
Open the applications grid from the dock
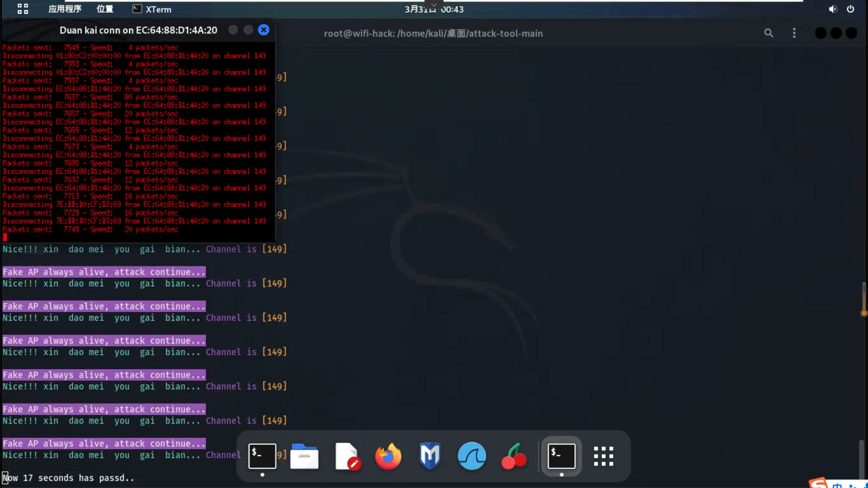(x=603, y=456)
